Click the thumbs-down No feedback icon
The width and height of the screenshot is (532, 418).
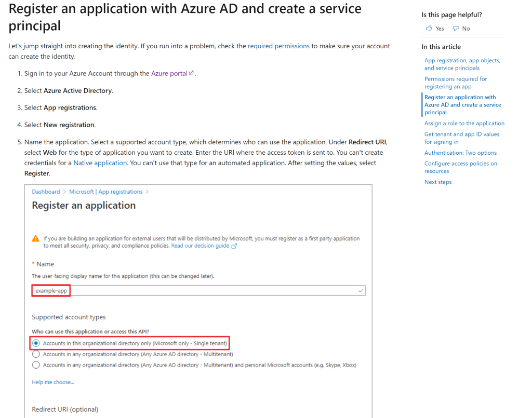tap(456, 29)
